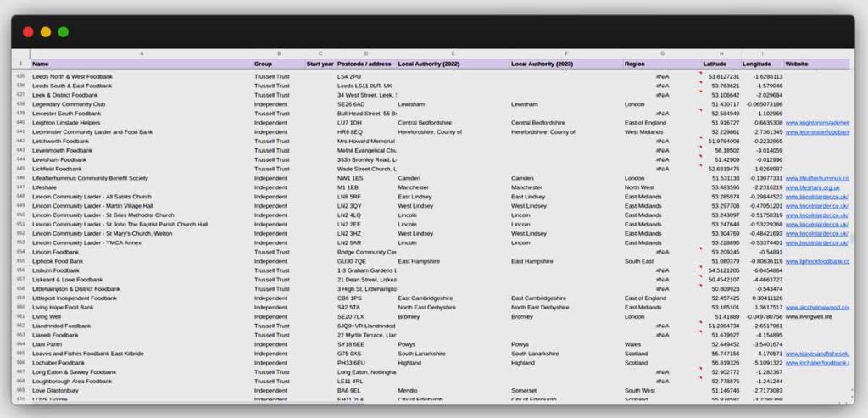The height and width of the screenshot is (418, 868).
Task: Select Independent group cell in Lifeshare row
Action: pos(278,187)
